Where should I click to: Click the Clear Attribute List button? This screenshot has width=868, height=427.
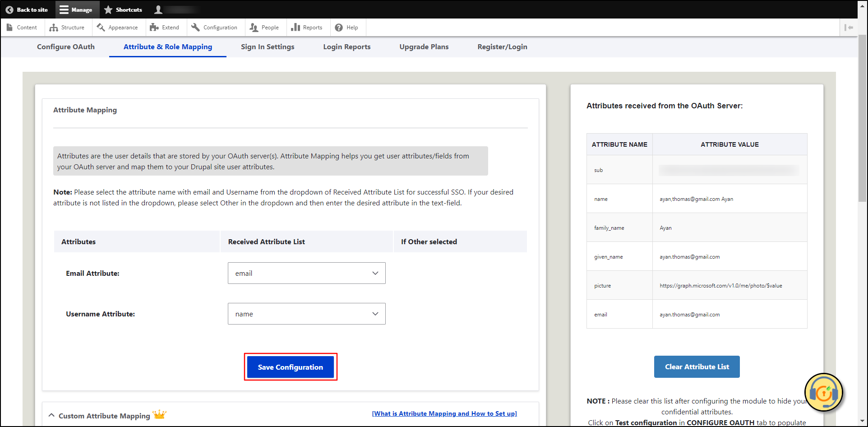coord(697,367)
